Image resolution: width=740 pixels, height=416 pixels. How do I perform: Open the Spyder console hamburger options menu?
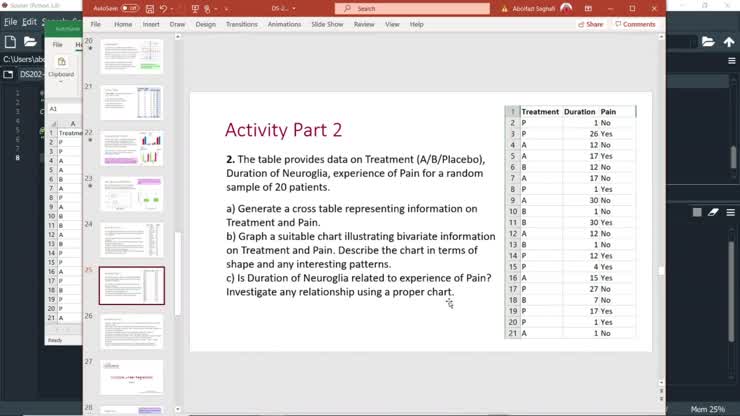coord(731,212)
